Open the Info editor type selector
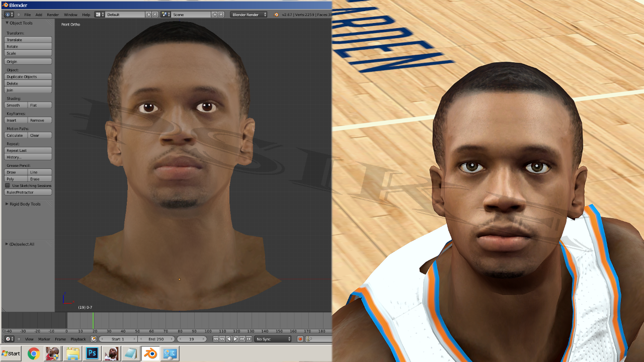The height and width of the screenshot is (362, 644). (9, 15)
